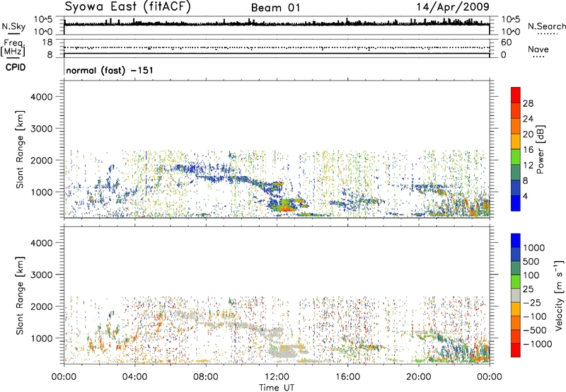Image resolution: width=566 pixels, height=392 pixels.
Task: Click the 'Beam 01' label
Action: [275, 8]
